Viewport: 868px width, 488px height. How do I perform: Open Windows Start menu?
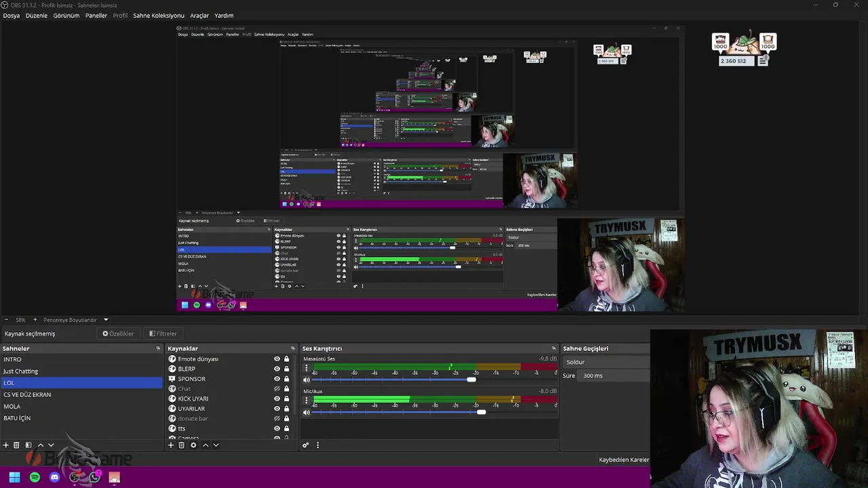[x=14, y=478]
